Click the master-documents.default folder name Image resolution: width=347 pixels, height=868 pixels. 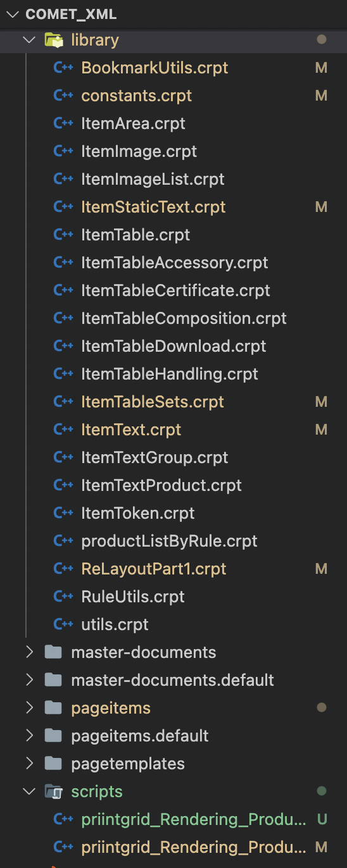coord(172,680)
